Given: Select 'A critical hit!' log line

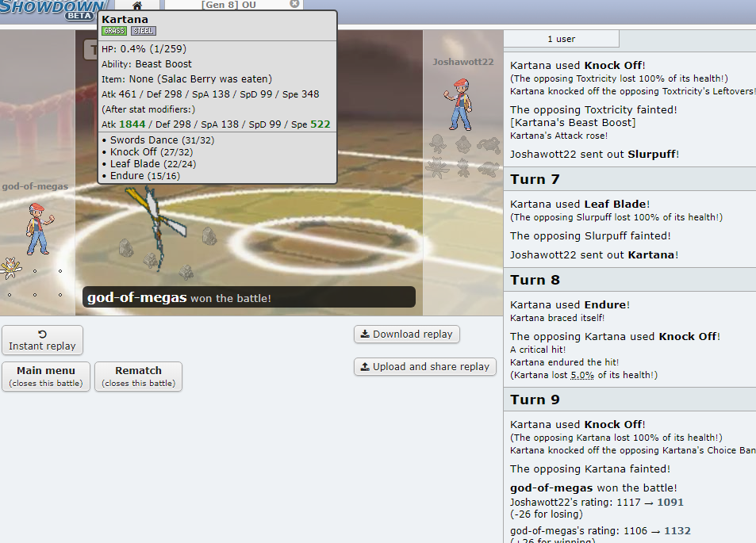Looking at the screenshot, I should (538, 350).
